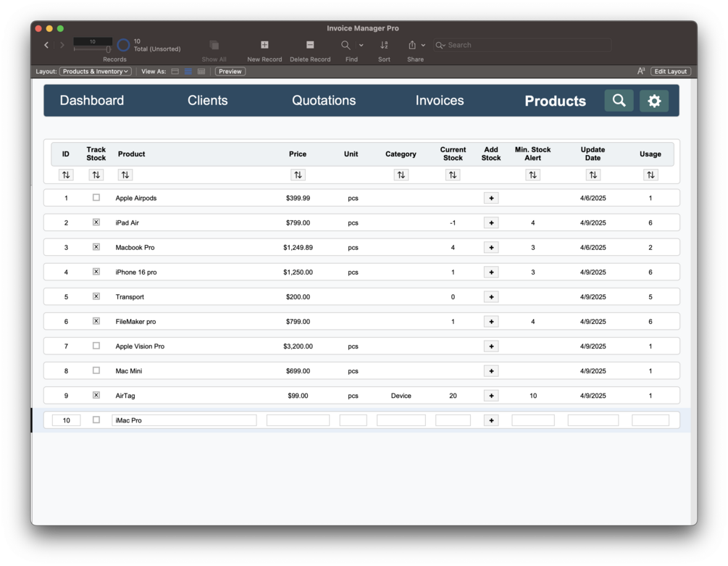Sort by Category column arrows
Viewport: 728px width, 566px height.
tap(401, 175)
